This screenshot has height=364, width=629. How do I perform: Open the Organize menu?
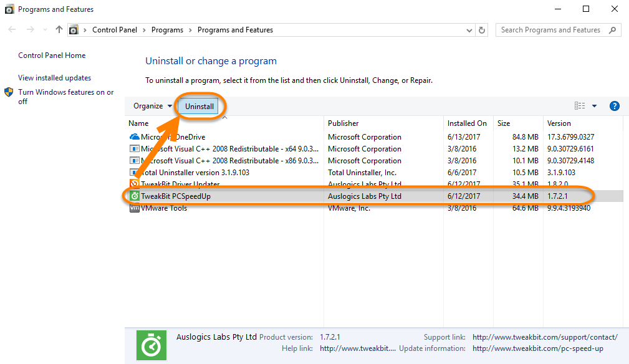coord(153,106)
